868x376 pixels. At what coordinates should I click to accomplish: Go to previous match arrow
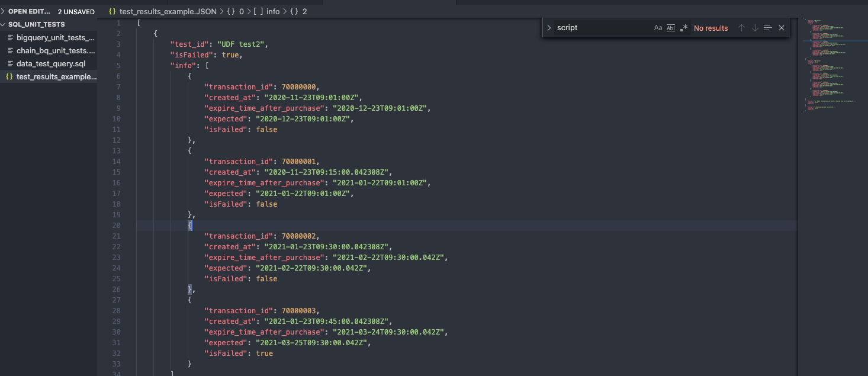click(741, 28)
